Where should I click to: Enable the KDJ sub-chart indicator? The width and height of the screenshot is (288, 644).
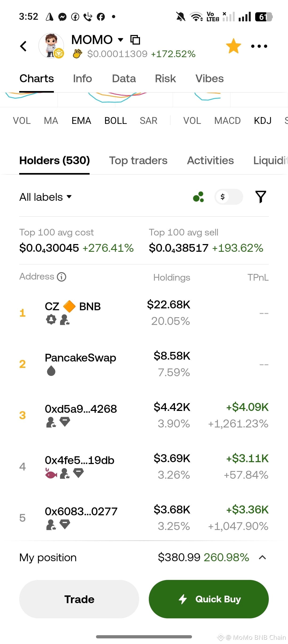[x=262, y=121]
